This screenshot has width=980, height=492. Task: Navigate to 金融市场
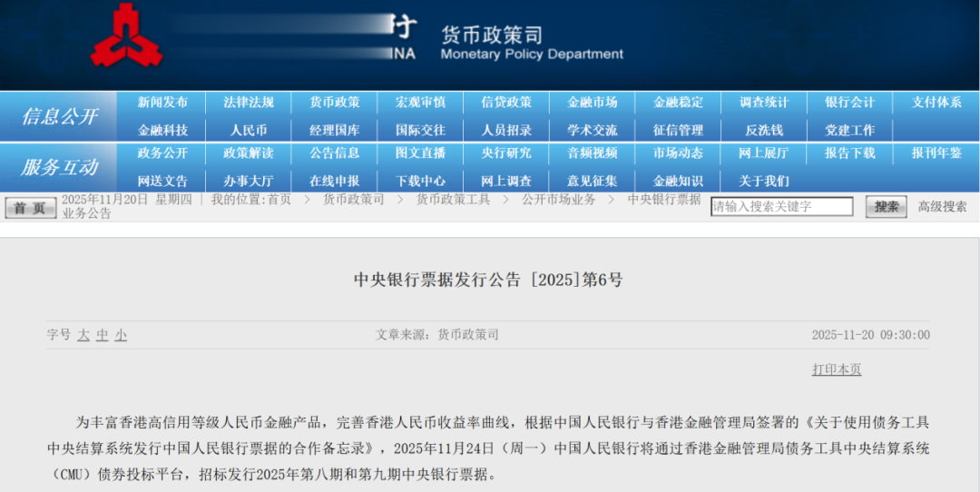[593, 103]
